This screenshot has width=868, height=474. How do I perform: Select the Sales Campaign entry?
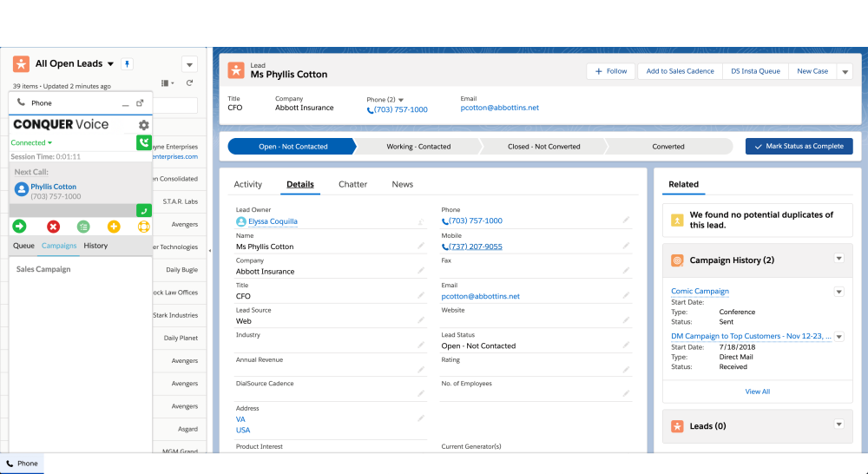click(x=43, y=269)
